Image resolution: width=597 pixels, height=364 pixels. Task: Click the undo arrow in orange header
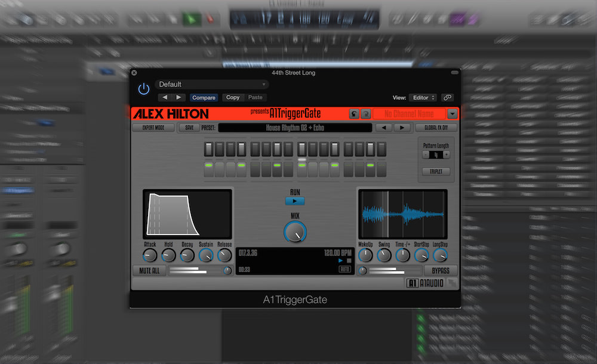pos(354,114)
